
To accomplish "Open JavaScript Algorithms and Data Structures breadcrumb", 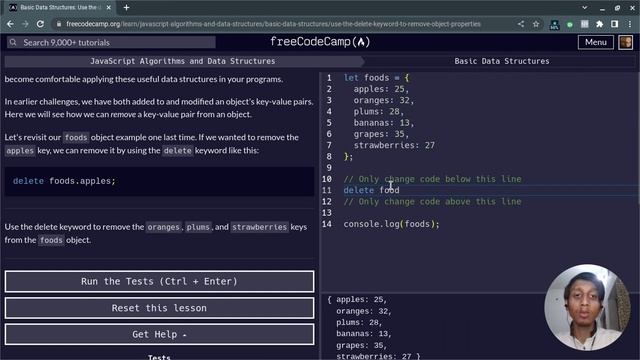I will click(x=182, y=61).
